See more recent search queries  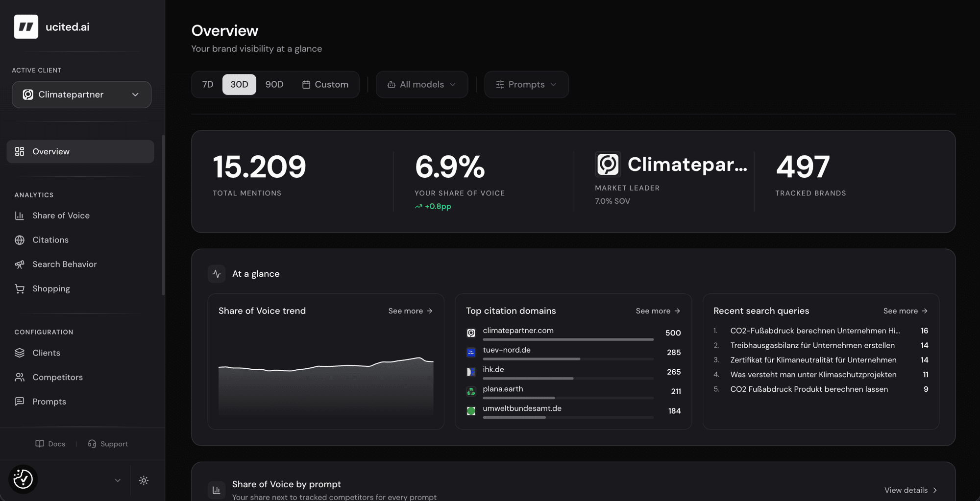pyautogui.click(x=906, y=311)
